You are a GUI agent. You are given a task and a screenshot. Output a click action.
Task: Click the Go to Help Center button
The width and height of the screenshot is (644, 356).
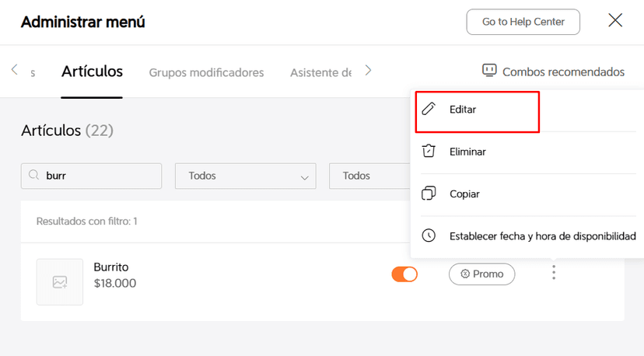(x=524, y=22)
